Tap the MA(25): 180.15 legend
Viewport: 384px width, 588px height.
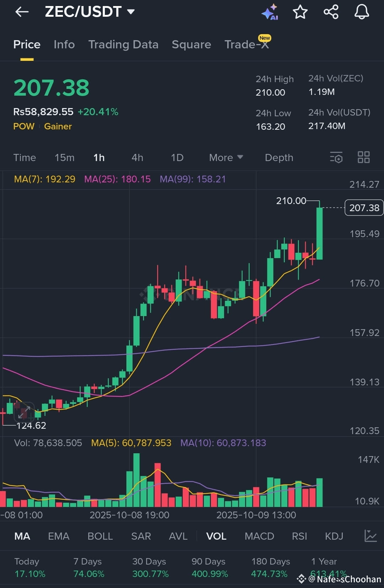click(x=117, y=179)
